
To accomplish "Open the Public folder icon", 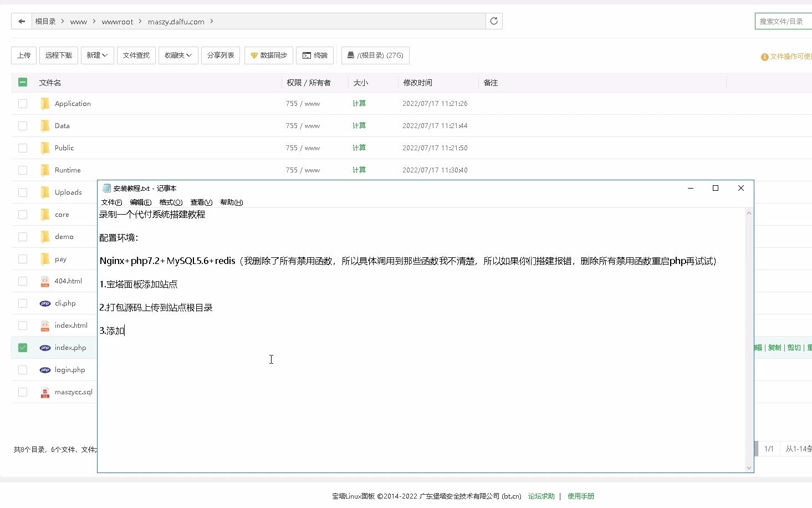I will pyautogui.click(x=45, y=148).
